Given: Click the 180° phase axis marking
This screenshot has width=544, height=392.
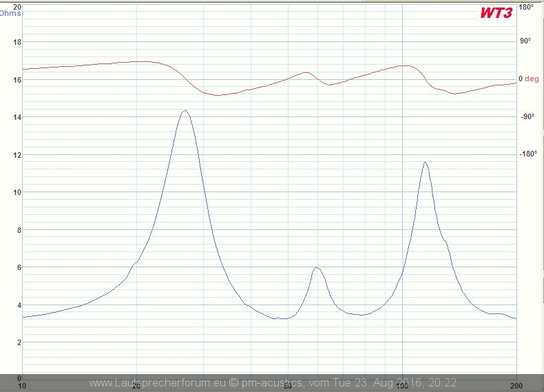Looking at the screenshot, I should [x=526, y=7].
